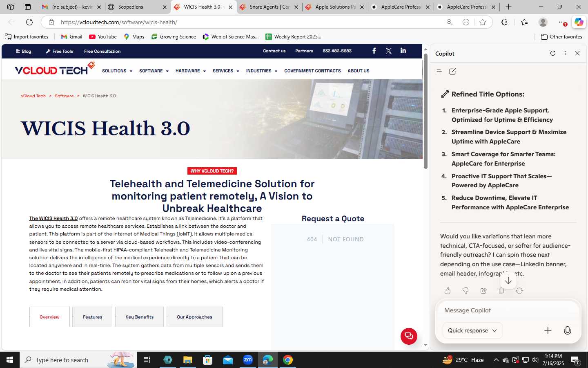The width and height of the screenshot is (588, 368).
Task: Open the browser profile avatar
Action: coord(543,22)
